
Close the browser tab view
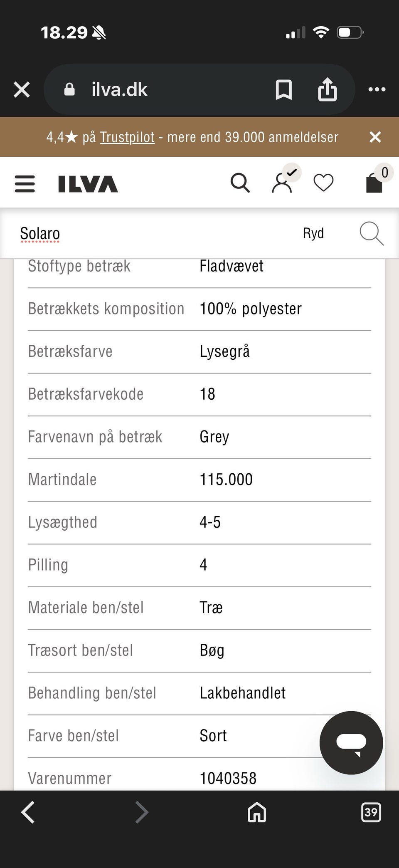[22, 89]
